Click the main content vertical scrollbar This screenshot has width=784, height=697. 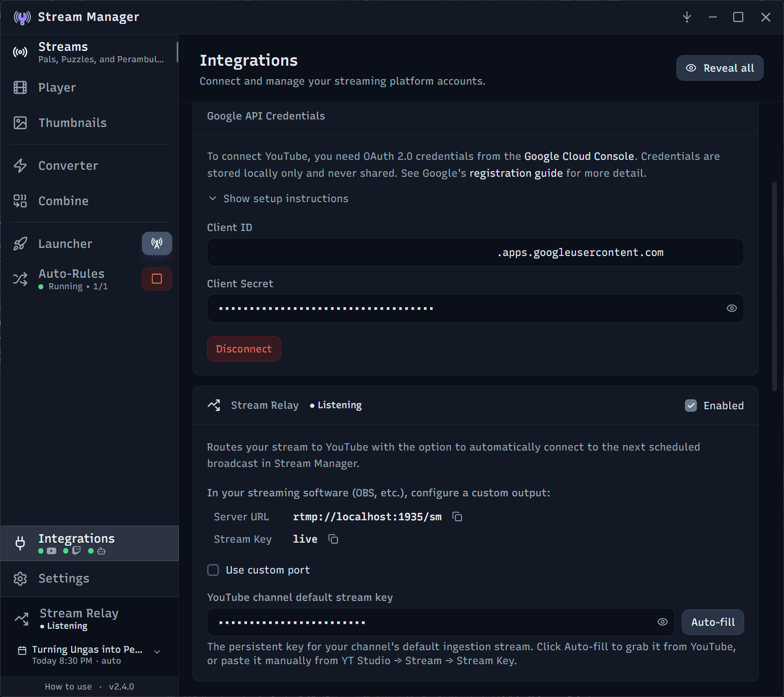point(774,286)
